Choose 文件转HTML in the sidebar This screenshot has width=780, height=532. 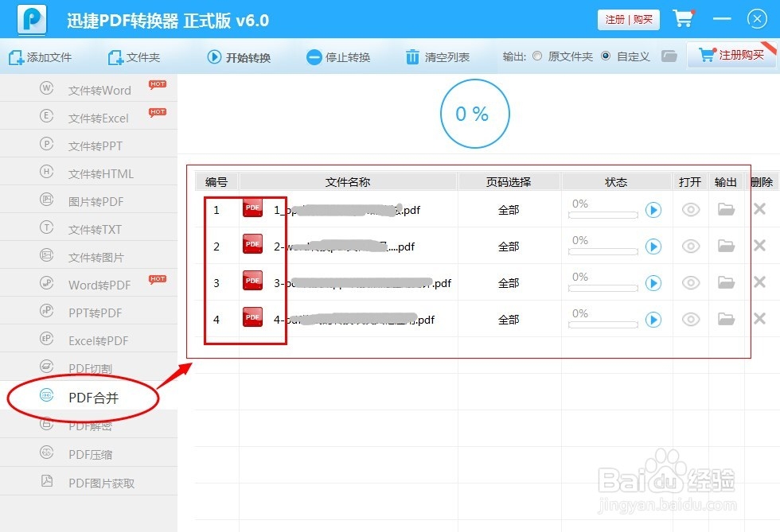[x=88, y=173]
